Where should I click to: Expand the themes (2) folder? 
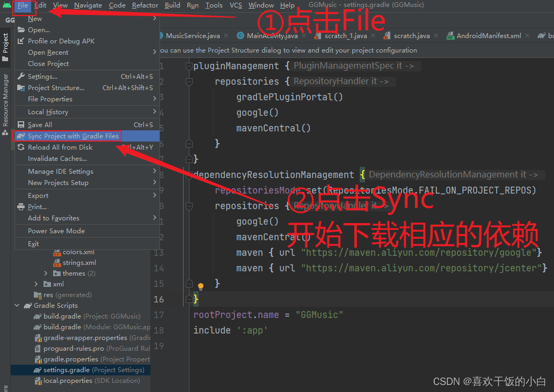pyautogui.click(x=46, y=273)
